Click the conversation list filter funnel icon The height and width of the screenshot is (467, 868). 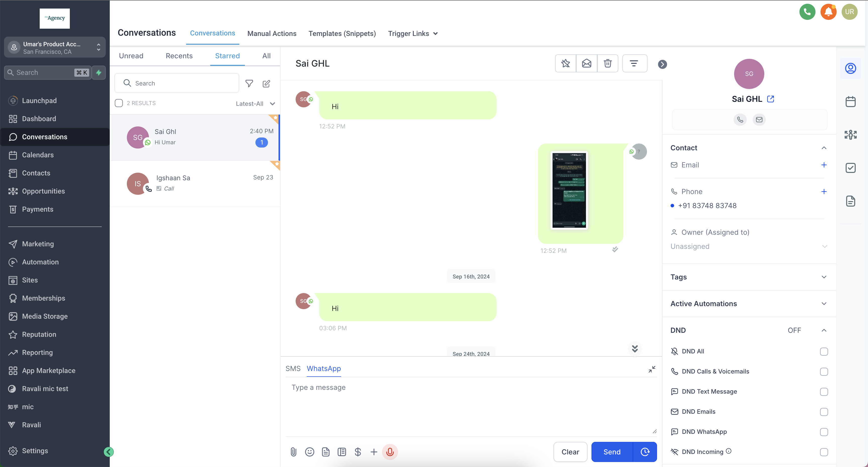249,84
